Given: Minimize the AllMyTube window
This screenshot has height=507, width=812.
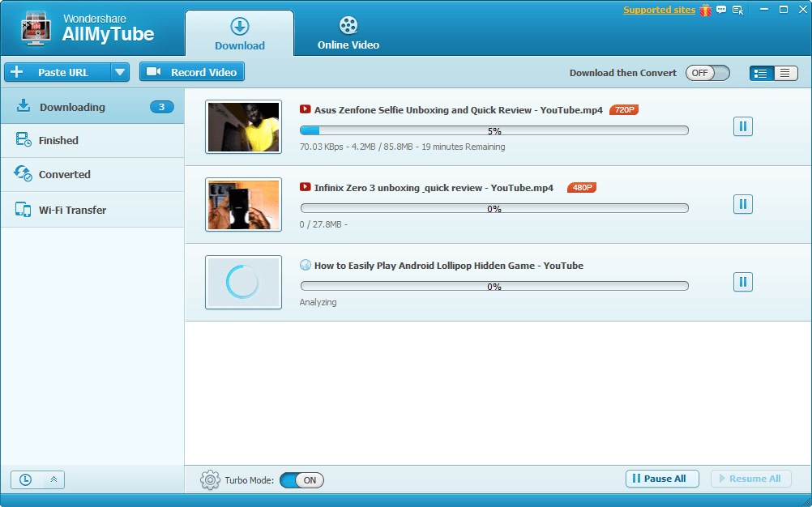Looking at the screenshot, I should (x=765, y=9).
